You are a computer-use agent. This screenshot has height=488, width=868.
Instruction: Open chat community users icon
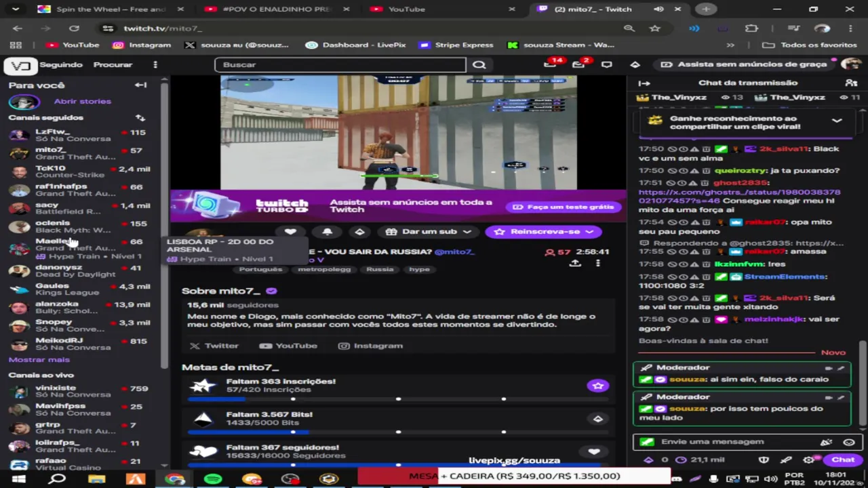851,83
